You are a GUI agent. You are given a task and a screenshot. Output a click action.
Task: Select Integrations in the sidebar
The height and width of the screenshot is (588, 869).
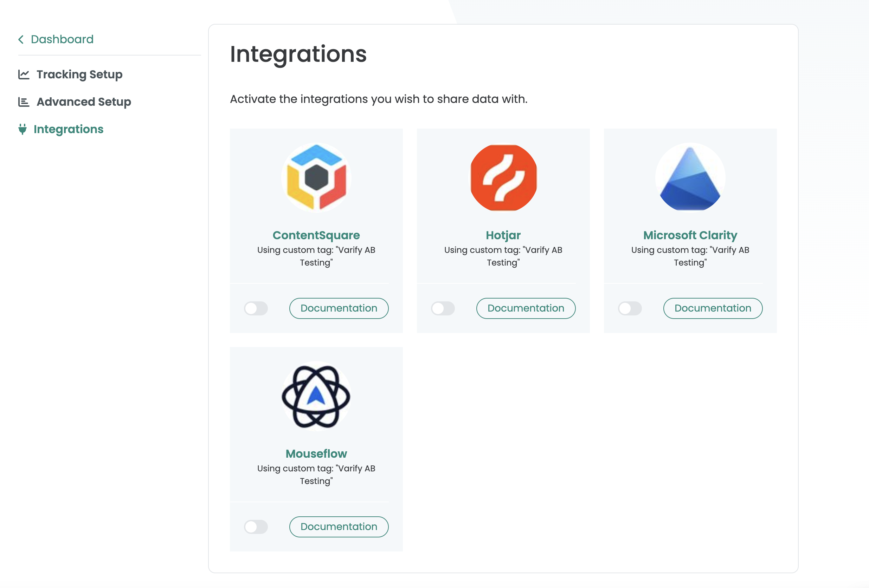(x=69, y=129)
